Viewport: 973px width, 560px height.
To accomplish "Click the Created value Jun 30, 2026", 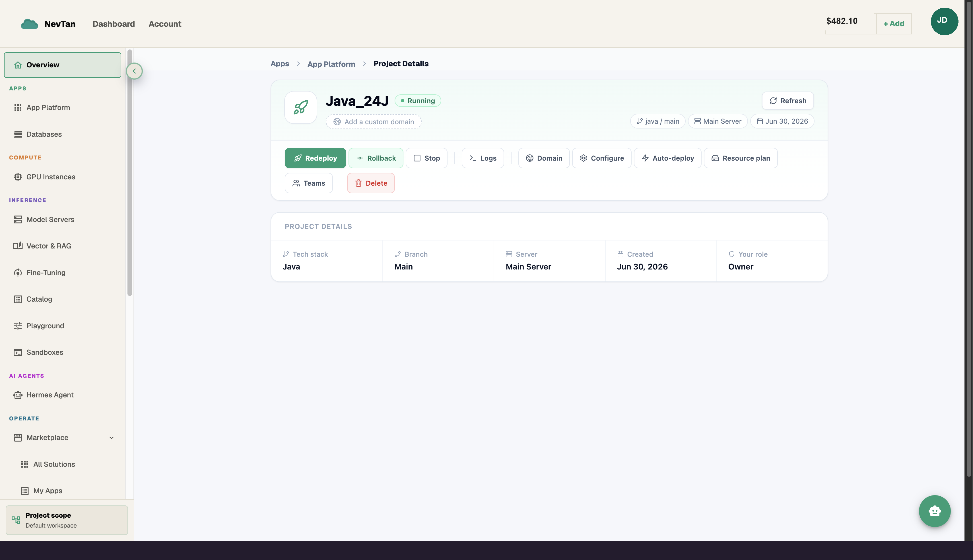I will (642, 267).
